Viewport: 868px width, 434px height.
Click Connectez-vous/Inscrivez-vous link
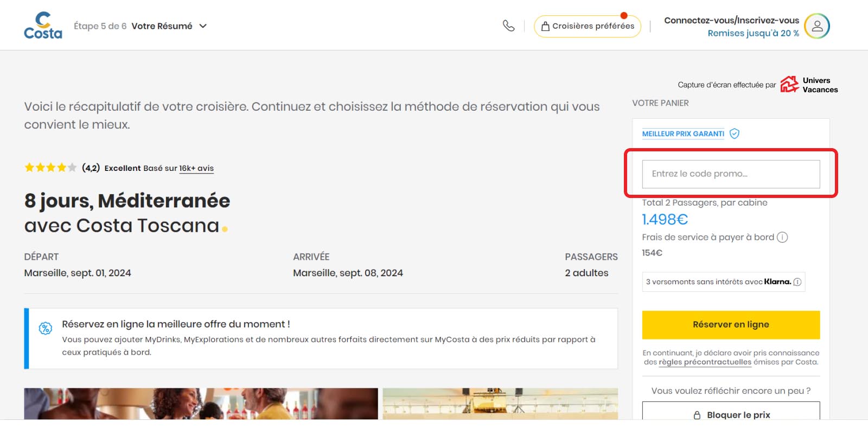point(731,21)
